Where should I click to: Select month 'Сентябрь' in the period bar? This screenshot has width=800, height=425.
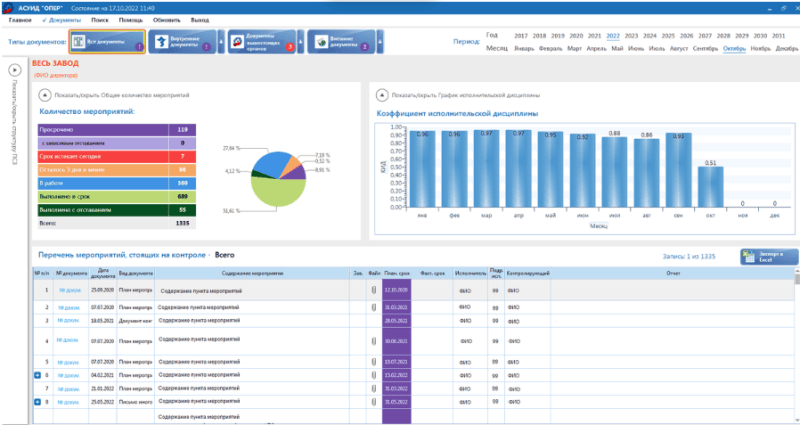[x=704, y=47]
